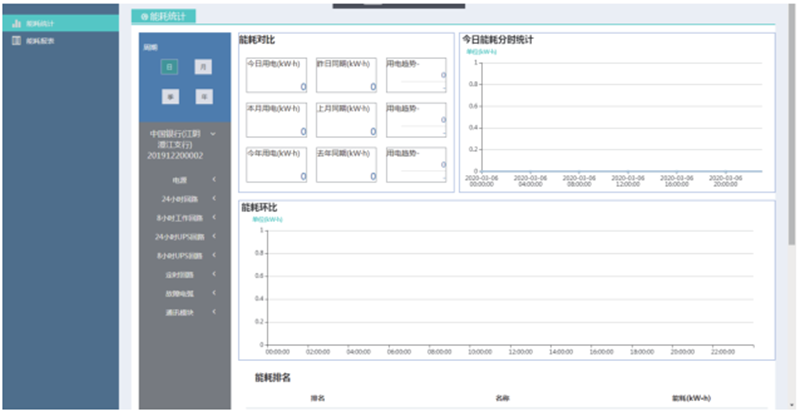Expand the 电源 tree item
The image size is (800, 416).
[x=214, y=181]
